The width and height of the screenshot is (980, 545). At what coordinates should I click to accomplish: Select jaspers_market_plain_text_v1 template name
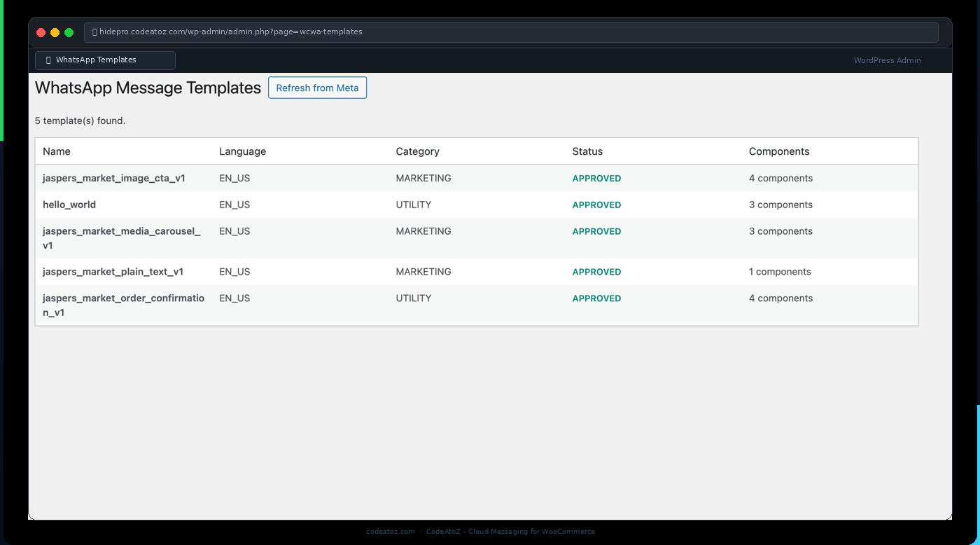(x=113, y=272)
